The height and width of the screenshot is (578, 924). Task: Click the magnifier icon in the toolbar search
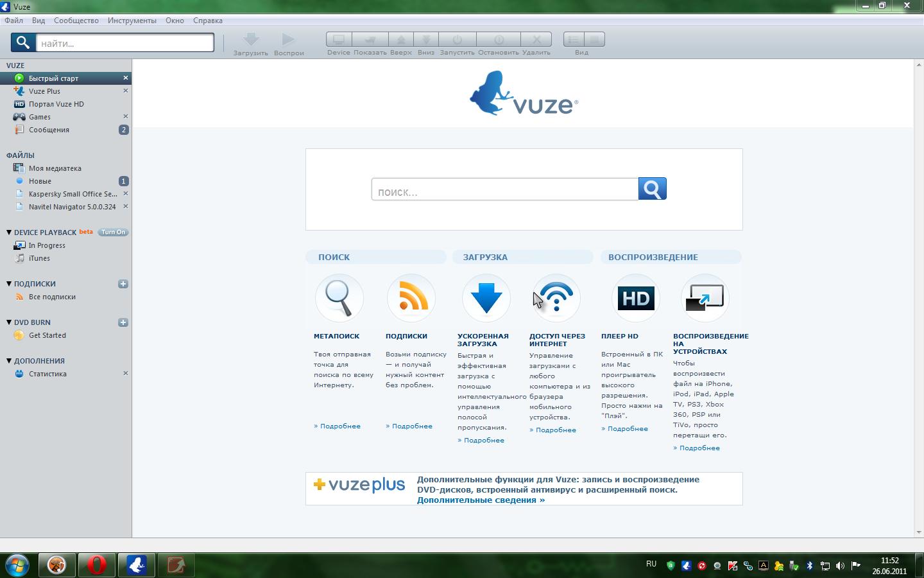coord(23,42)
